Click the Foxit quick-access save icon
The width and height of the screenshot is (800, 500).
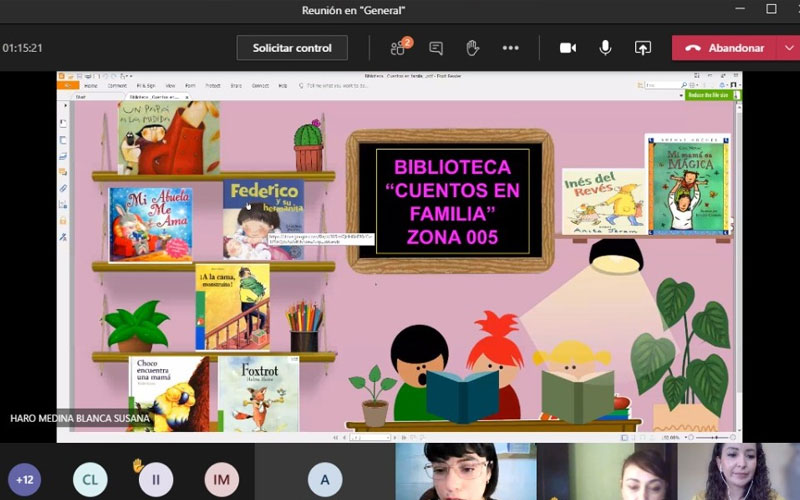pos(80,77)
